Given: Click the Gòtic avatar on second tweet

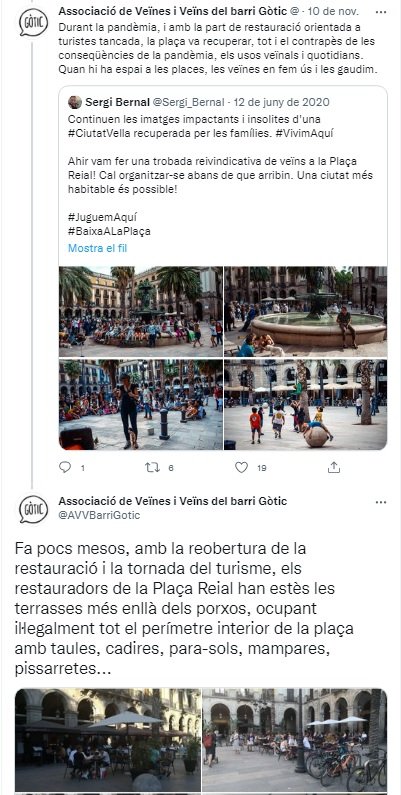Looking at the screenshot, I should pos(33,509).
